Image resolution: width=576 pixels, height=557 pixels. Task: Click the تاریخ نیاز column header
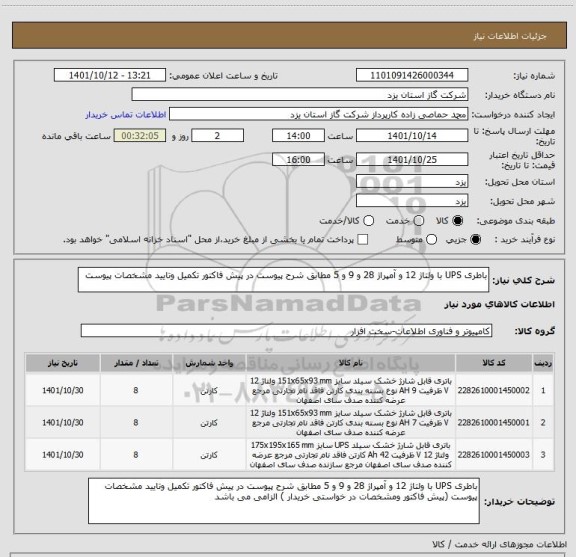pyautogui.click(x=62, y=363)
